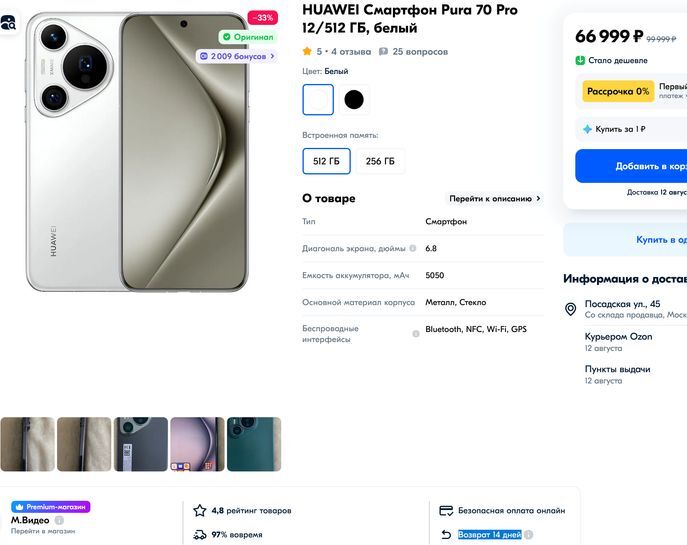Viewport: 687px width, 545px height.
Task: Choose the white color swatch
Action: tap(319, 99)
